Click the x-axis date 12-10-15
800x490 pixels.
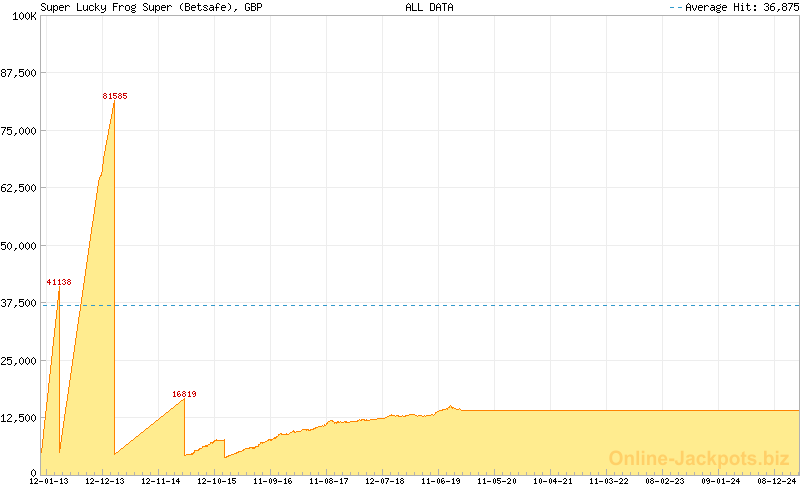217,481
